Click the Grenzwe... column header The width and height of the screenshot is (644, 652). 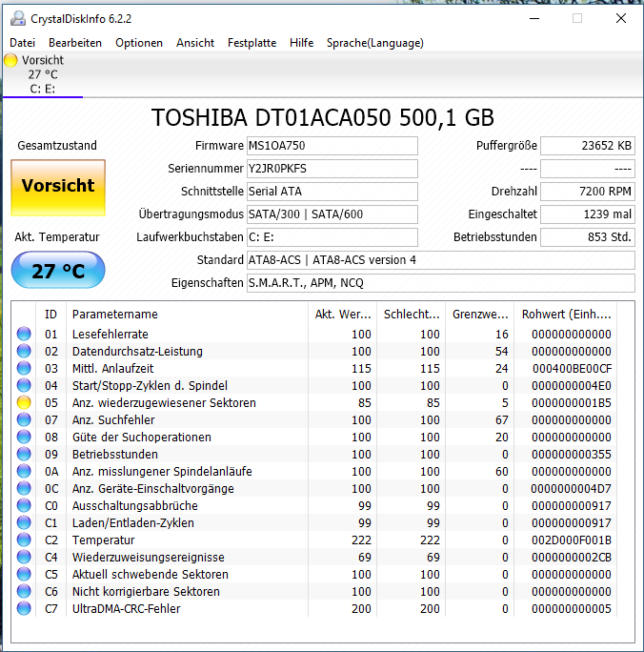click(x=480, y=315)
